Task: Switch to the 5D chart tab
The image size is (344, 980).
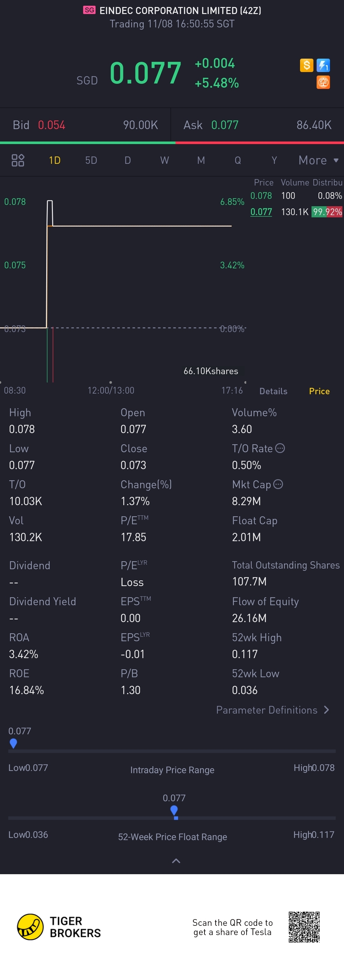Action: click(x=91, y=160)
